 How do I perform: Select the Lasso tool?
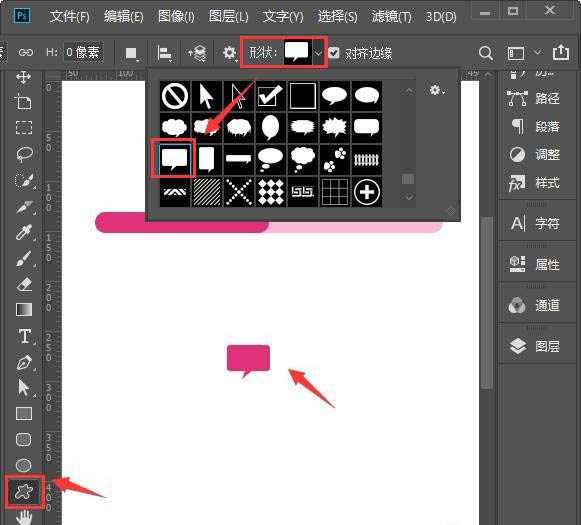(x=24, y=154)
